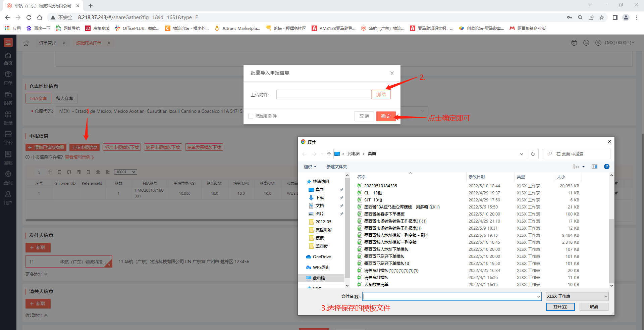This screenshot has height=330, width=644.
Task: Open the 组织 dropdown in file dialog
Action: [310, 167]
